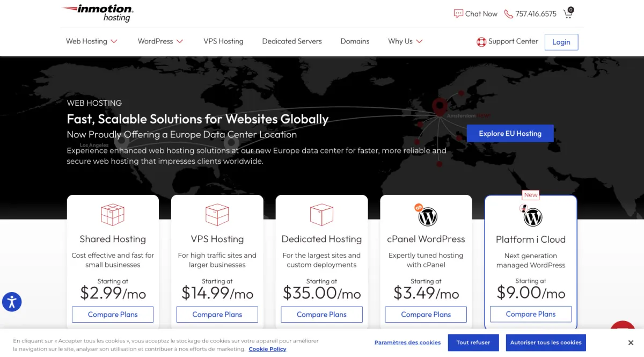Compare Plans for Shared Hosting
The image size is (644, 357).
(113, 315)
